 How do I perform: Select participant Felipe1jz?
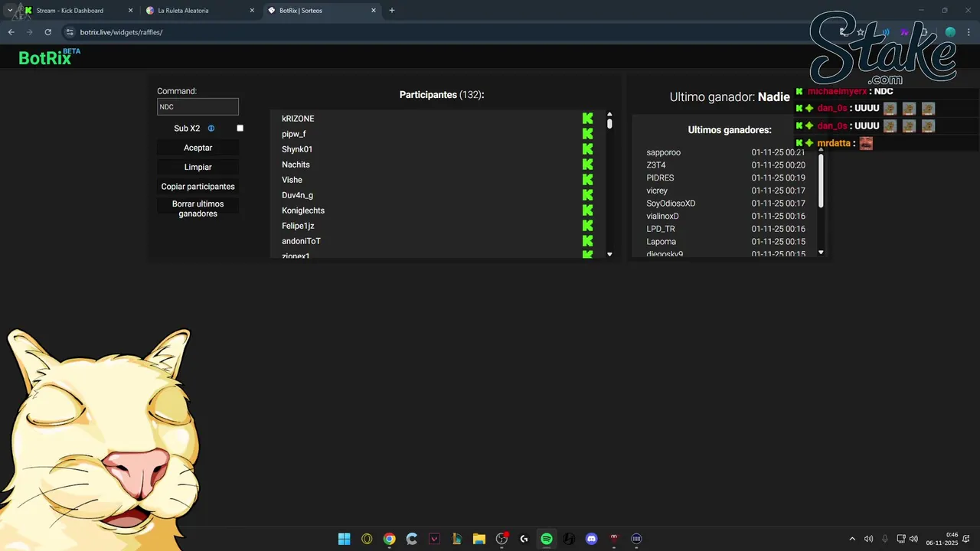(x=298, y=226)
